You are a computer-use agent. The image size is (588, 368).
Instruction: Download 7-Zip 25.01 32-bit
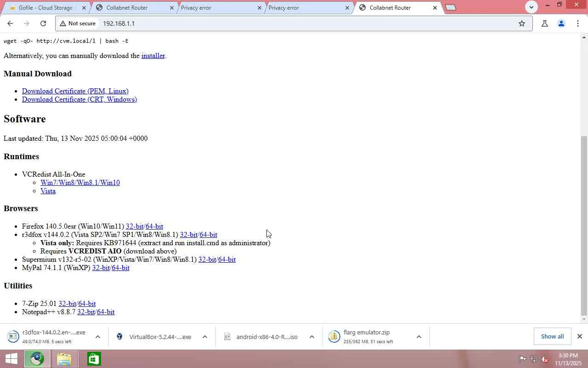67,304
